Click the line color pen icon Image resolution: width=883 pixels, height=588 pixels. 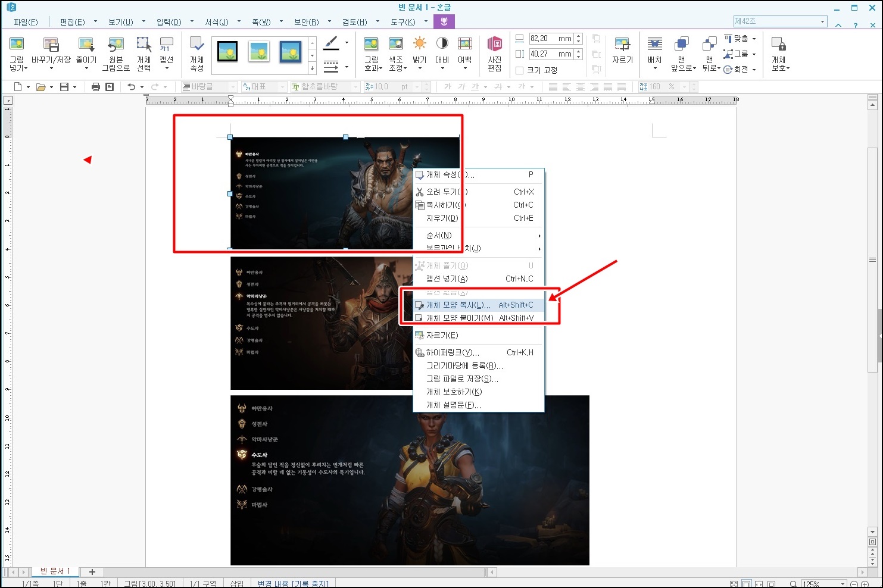point(330,43)
